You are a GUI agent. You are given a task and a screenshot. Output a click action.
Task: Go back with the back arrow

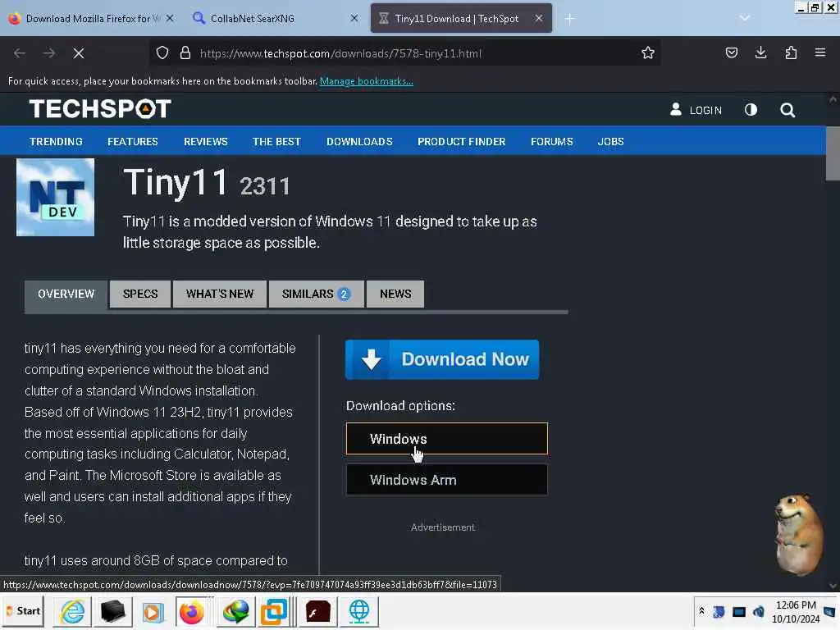pos(20,53)
